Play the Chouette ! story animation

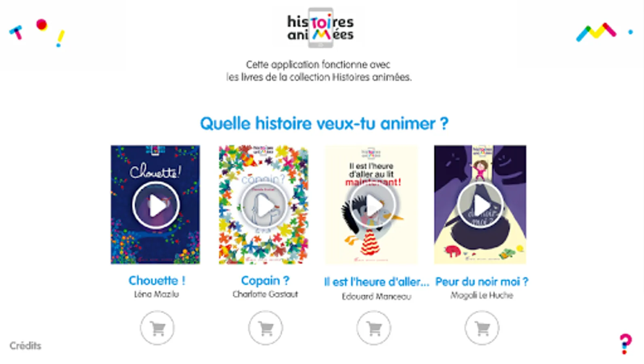click(156, 205)
